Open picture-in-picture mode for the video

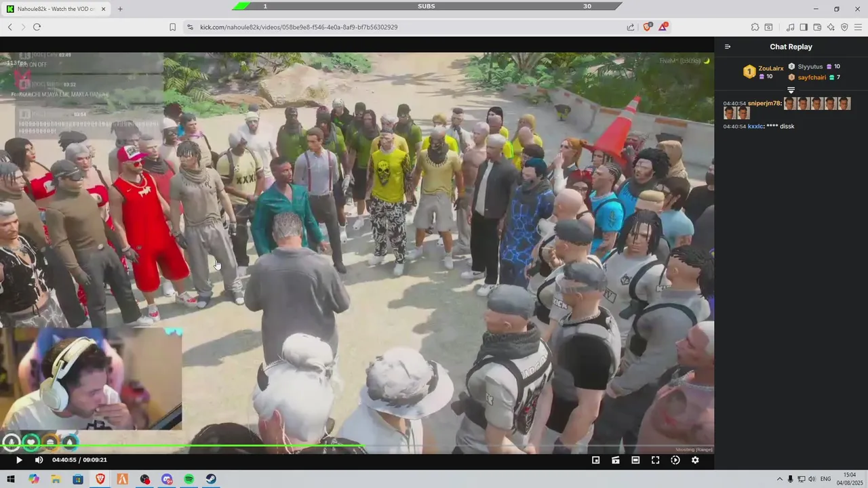click(595, 460)
